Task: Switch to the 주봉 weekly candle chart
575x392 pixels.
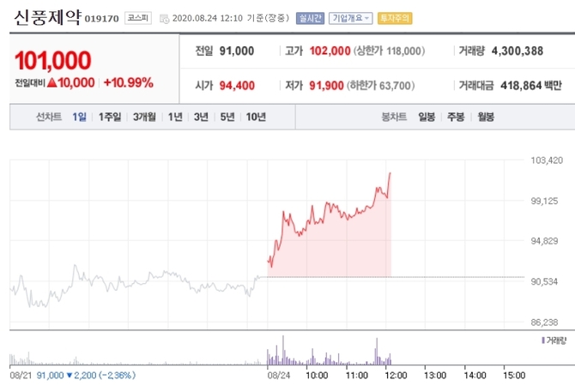Action: tap(455, 116)
